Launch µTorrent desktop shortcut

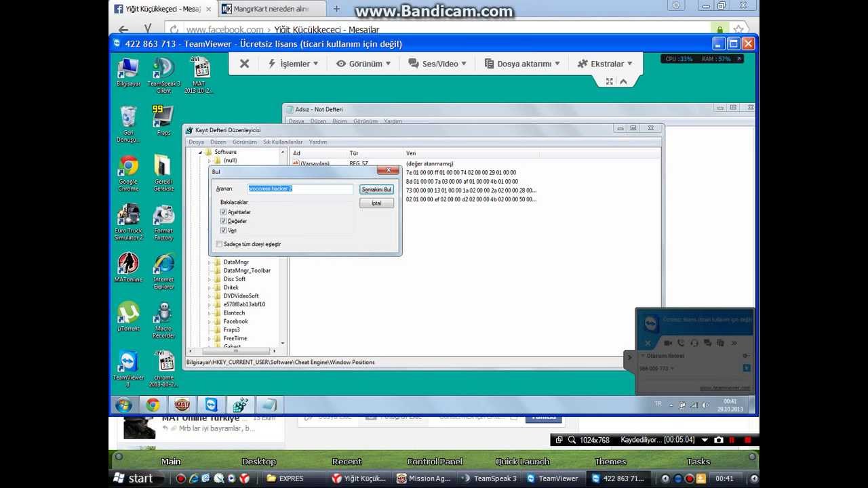point(128,317)
